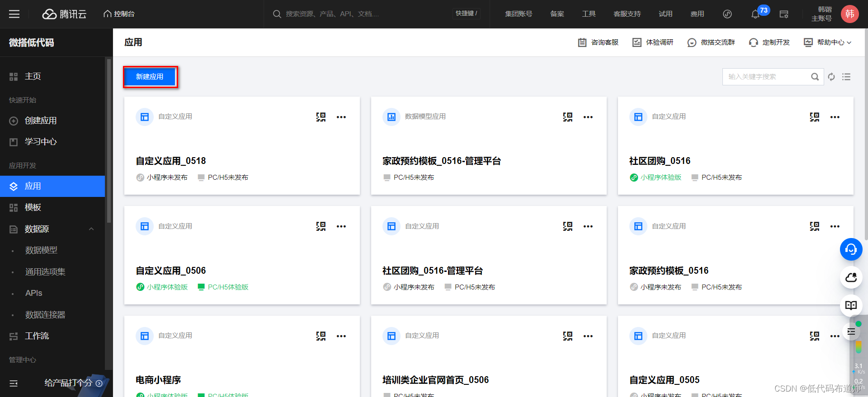Screen dimensions: 868x397
Task: Open more options for 电商小程序
Action: coord(341,336)
